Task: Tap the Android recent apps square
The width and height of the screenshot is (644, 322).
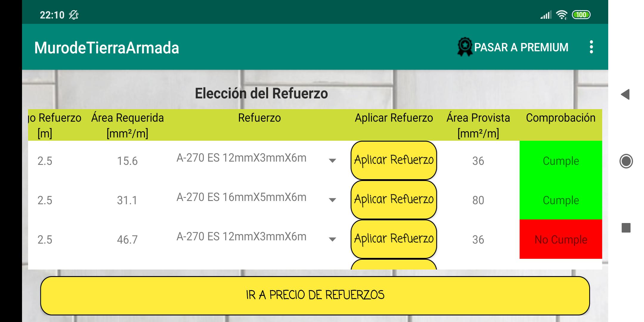Action: point(626,228)
